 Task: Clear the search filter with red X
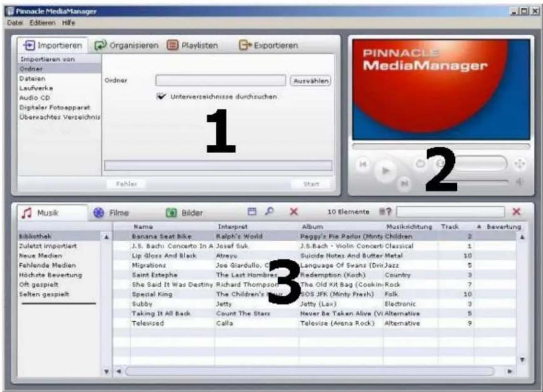(x=516, y=212)
